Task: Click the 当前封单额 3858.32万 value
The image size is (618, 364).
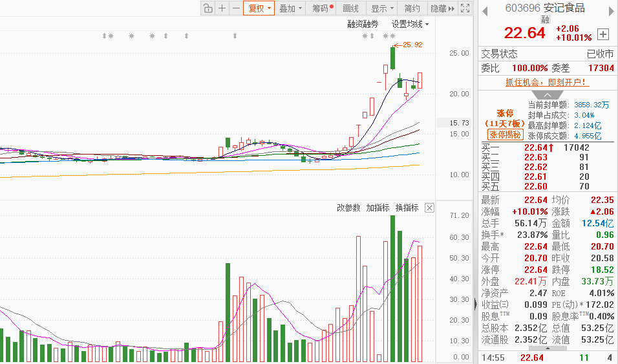Action: click(591, 105)
